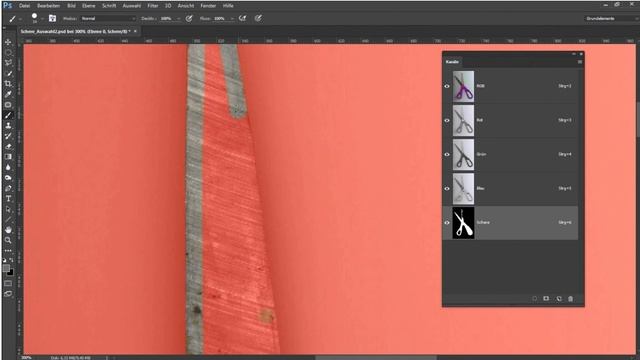Click the foreground color swatch
Image resolution: width=640 pixels, height=360 pixels.
[x=6, y=268]
